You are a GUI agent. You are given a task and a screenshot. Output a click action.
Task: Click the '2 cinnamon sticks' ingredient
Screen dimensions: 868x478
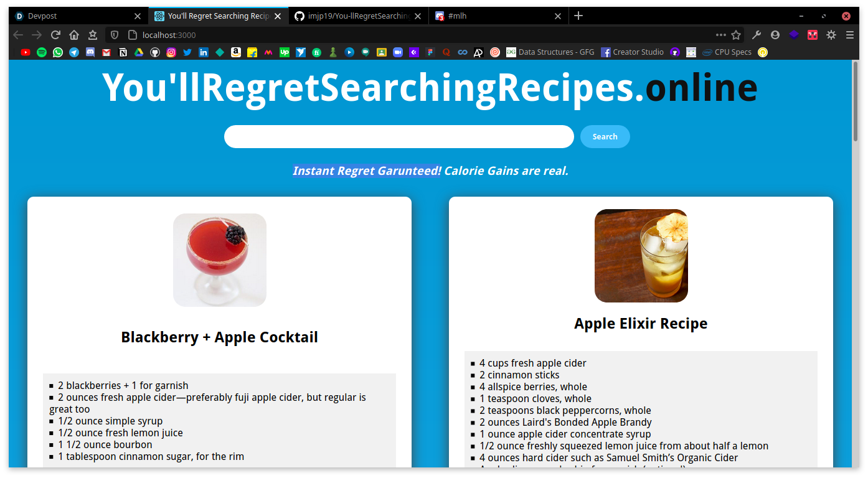tap(519, 375)
